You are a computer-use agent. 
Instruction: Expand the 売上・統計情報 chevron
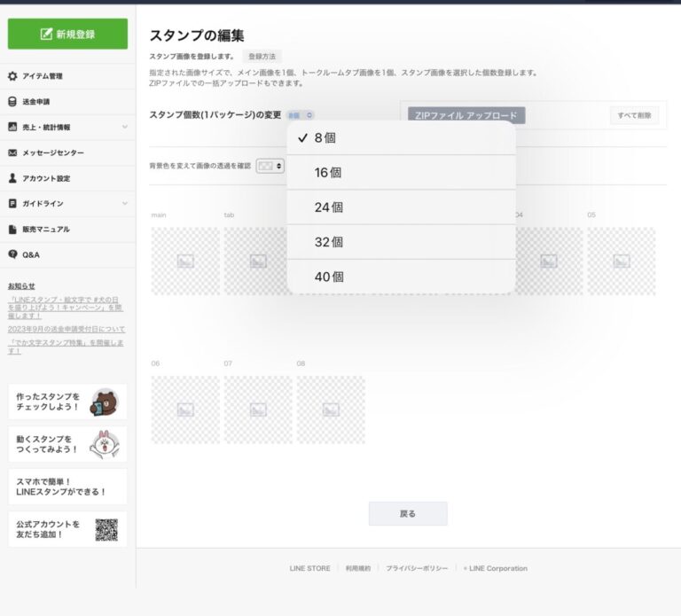coord(124,127)
